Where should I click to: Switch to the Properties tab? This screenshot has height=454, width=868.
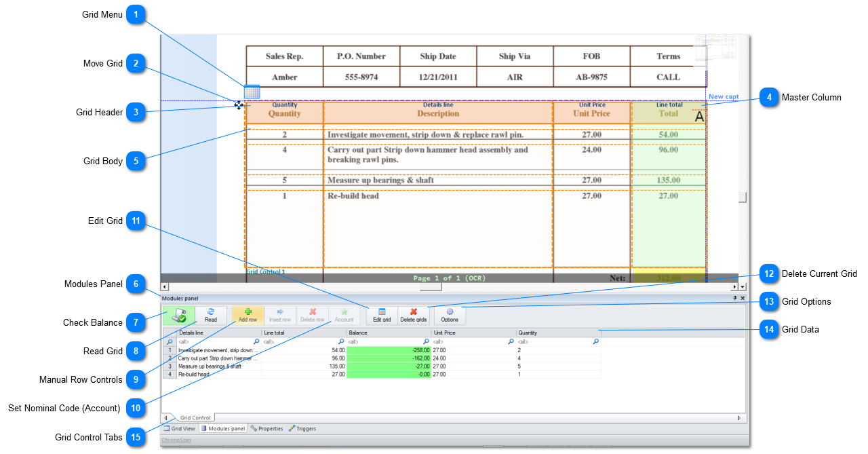(266, 428)
